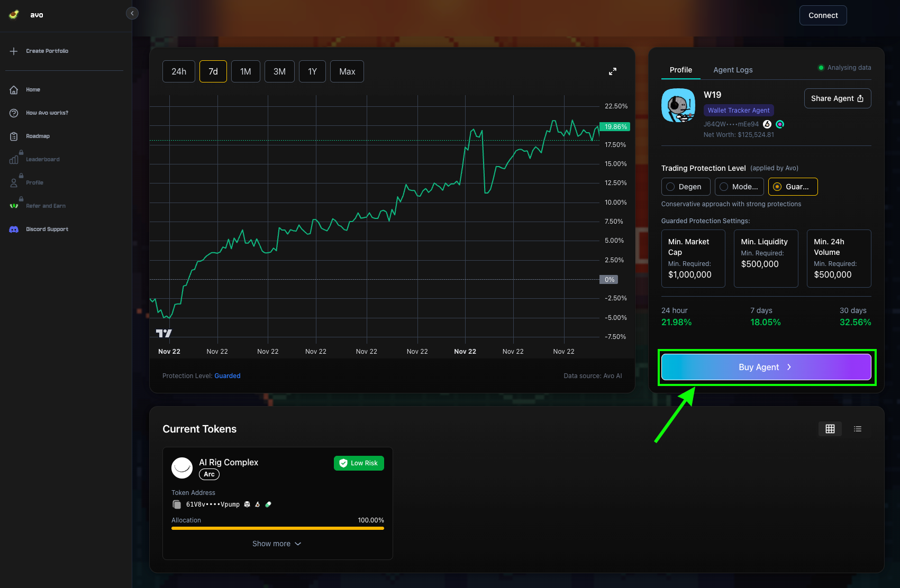900x588 pixels.
Task: Collapse the sidebar with the chevron button
Action: [x=132, y=13]
